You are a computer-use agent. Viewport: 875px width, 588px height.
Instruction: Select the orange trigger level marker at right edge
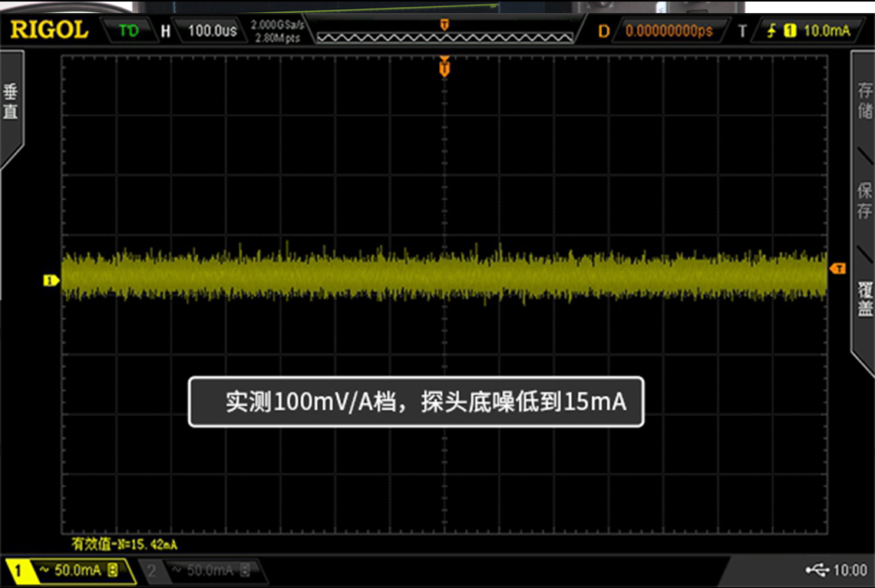click(837, 269)
